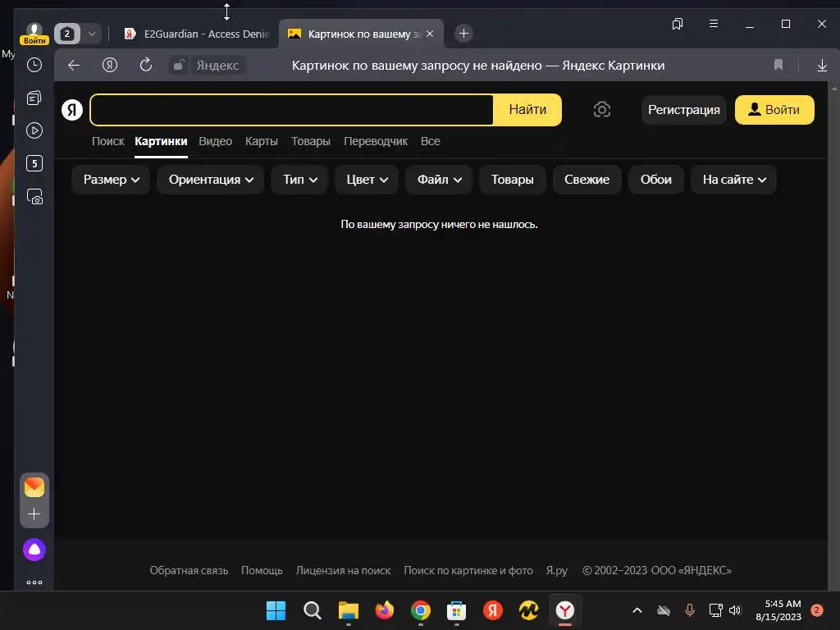The height and width of the screenshot is (630, 840).
Task: Open Microsoft Store from taskbar
Action: (x=456, y=610)
